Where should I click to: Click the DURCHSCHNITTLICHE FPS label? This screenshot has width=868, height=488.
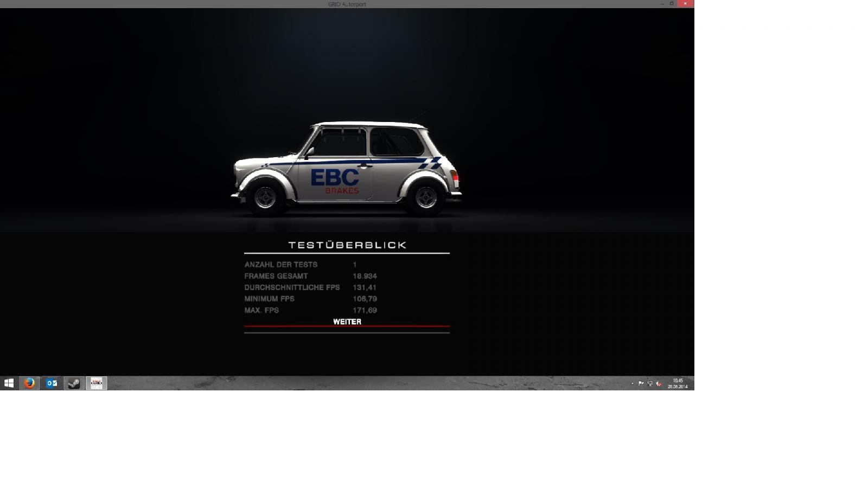coord(292,287)
